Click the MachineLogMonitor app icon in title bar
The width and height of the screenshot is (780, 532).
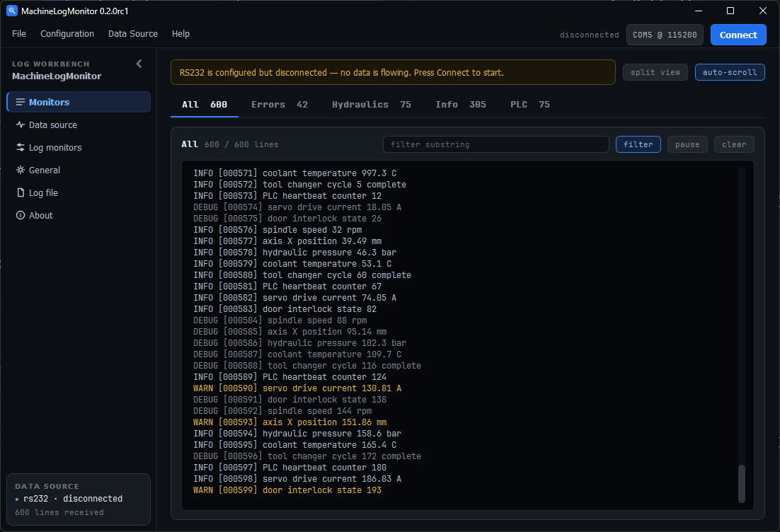coord(12,11)
